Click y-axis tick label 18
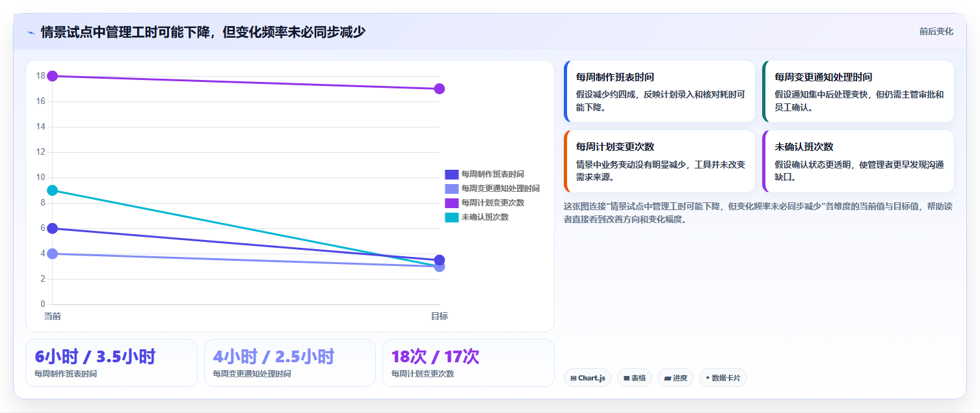 tap(40, 76)
